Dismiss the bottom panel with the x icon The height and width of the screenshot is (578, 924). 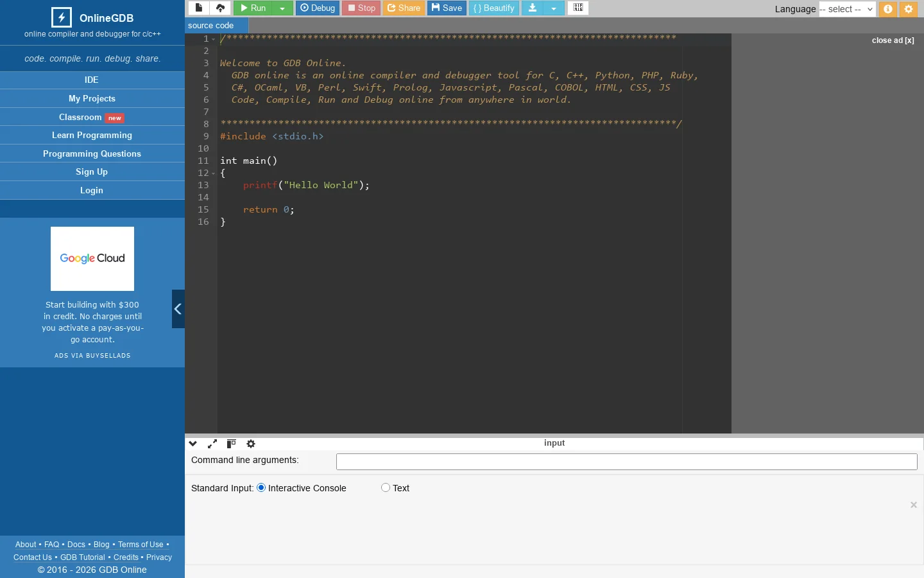pos(914,505)
